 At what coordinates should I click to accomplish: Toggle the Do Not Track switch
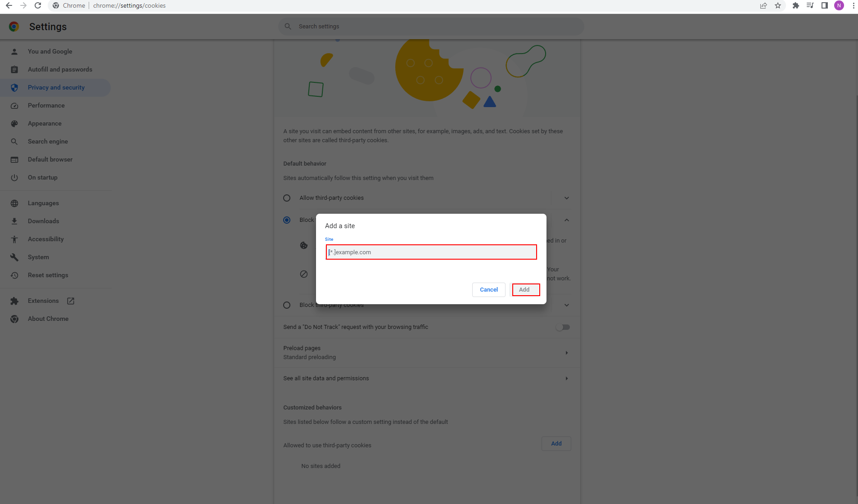[x=563, y=327]
